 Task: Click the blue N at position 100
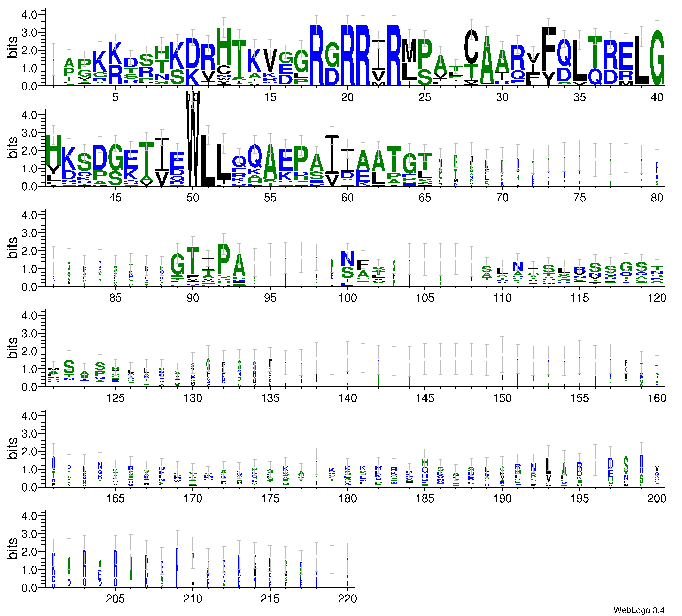click(x=347, y=259)
